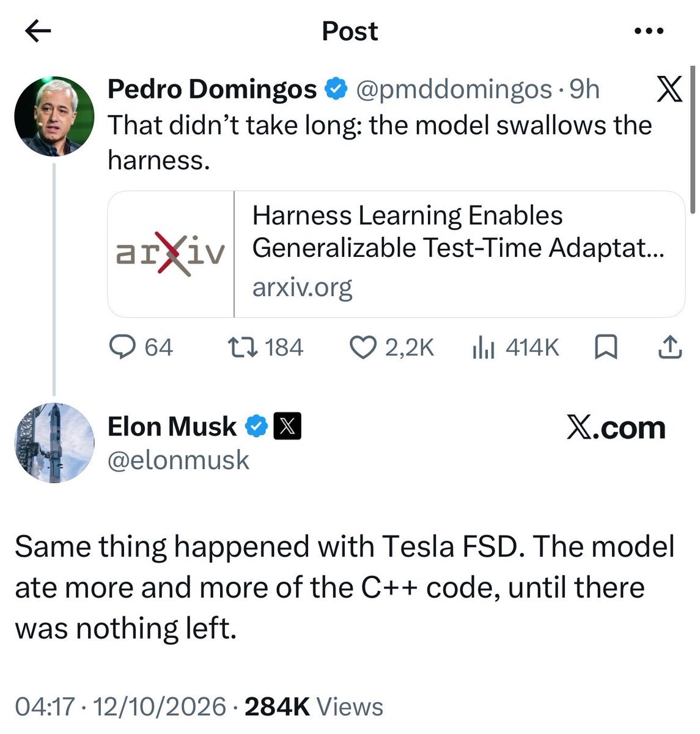
Task: Click the page scrollbar on the right edge
Action: (692, 139)
